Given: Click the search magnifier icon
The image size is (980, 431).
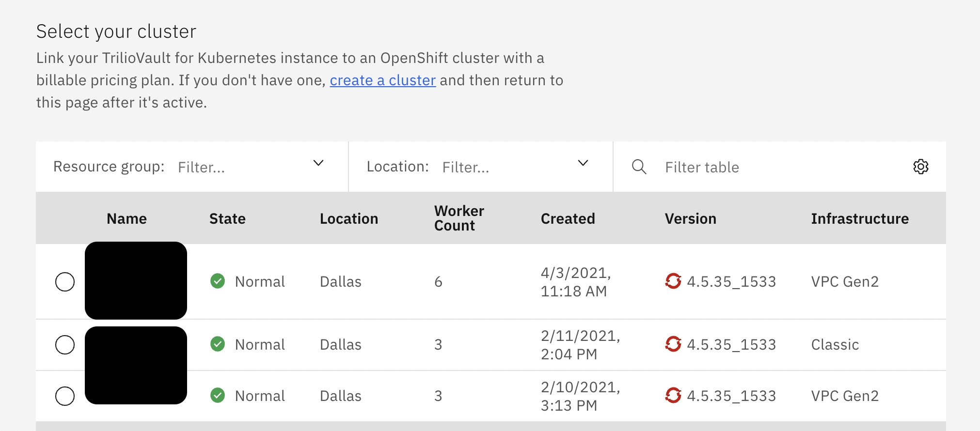Looking at the screenshot, I should pos(639,167).
